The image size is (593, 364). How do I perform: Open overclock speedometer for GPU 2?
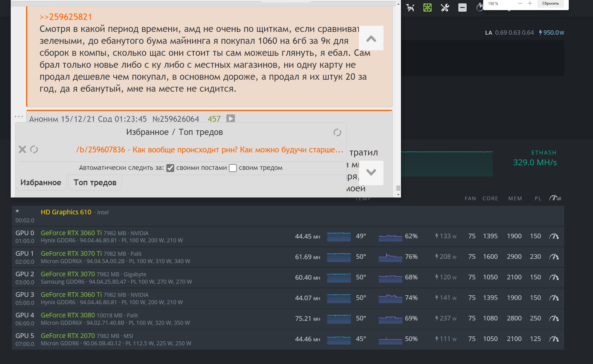554,277
